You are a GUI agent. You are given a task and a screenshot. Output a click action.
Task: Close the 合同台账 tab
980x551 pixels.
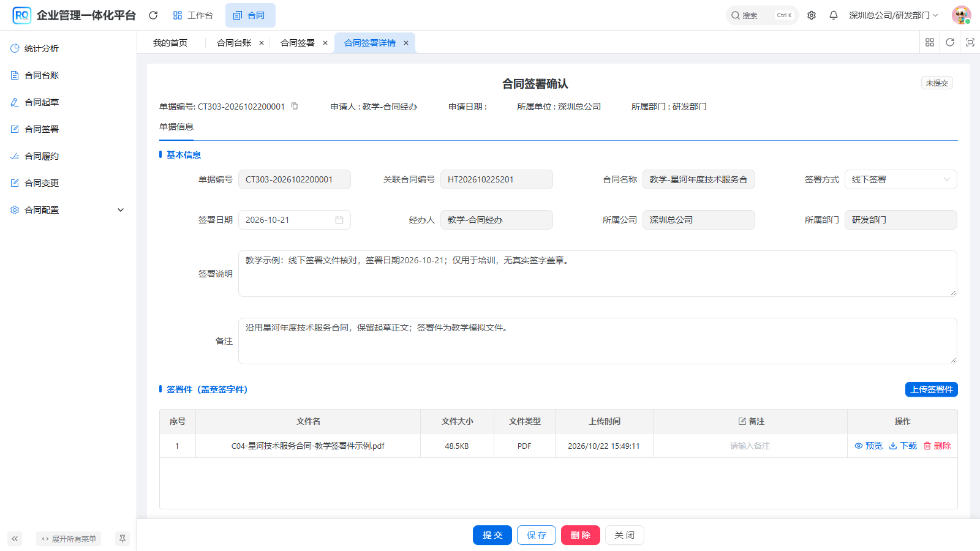tap(262, 43)
